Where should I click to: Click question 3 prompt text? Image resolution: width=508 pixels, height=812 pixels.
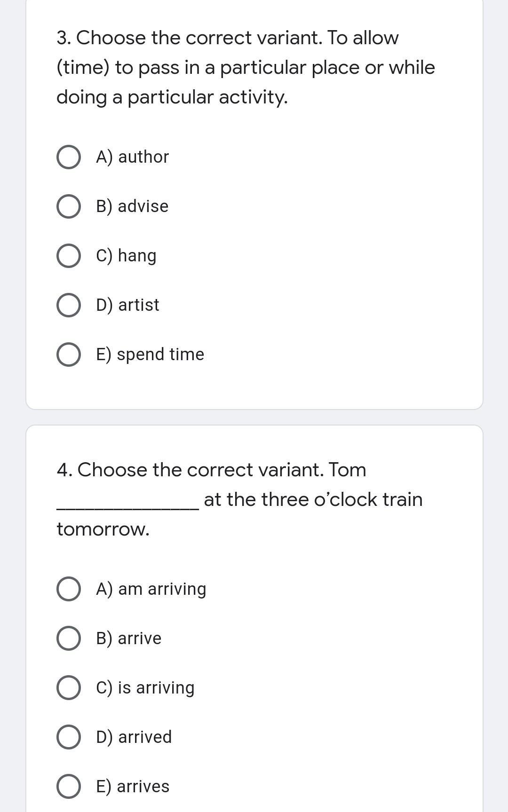tap(246, 67)
